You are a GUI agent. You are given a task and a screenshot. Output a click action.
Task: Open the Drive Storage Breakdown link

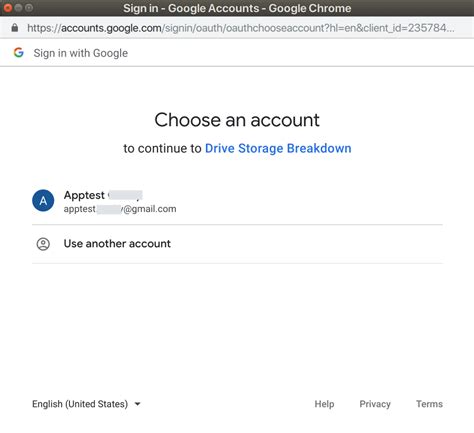278,148
